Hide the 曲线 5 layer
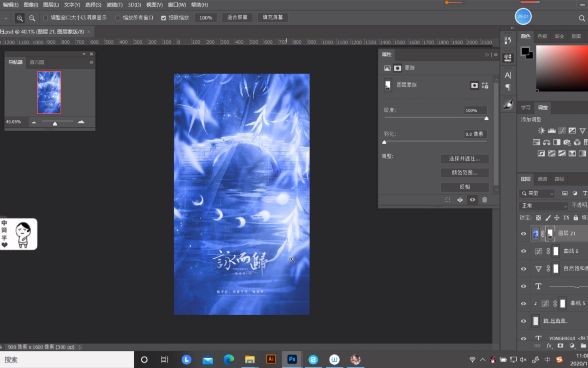Image resolution: width=588 pixels, height=368 pixels. 523,304
